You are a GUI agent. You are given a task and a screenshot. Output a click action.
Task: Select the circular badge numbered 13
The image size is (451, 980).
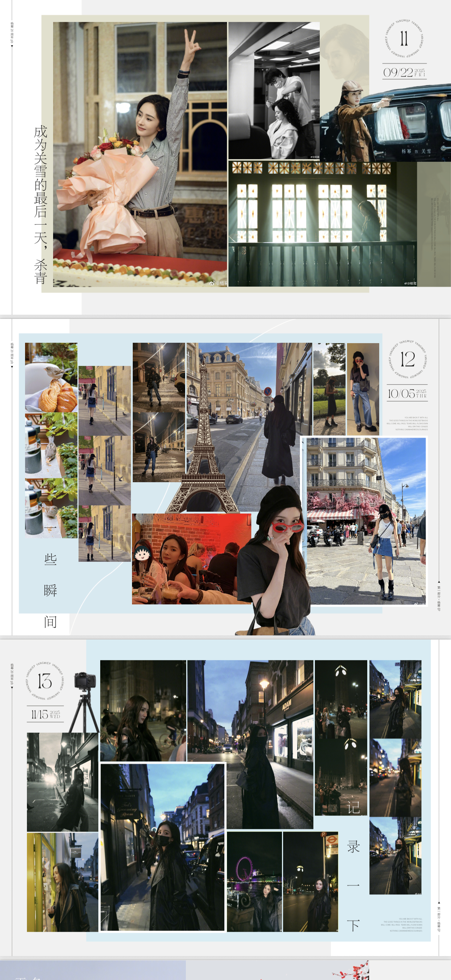click(45, 681)
